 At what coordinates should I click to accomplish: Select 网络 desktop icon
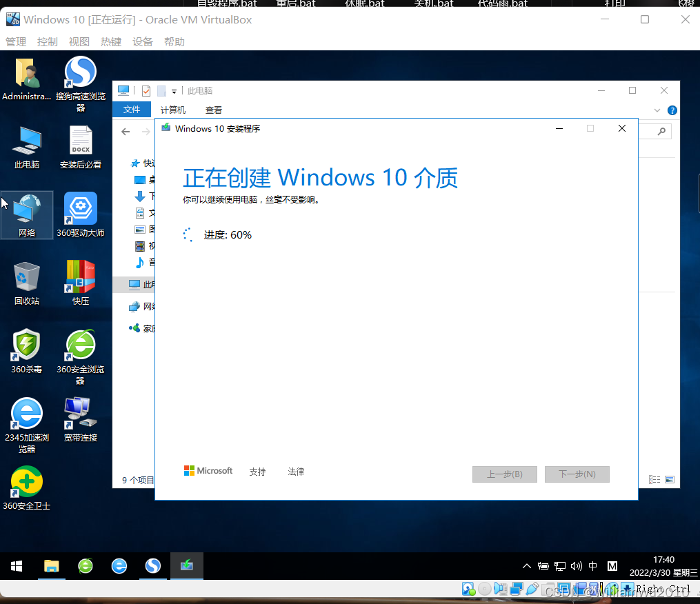click(27, 215)
